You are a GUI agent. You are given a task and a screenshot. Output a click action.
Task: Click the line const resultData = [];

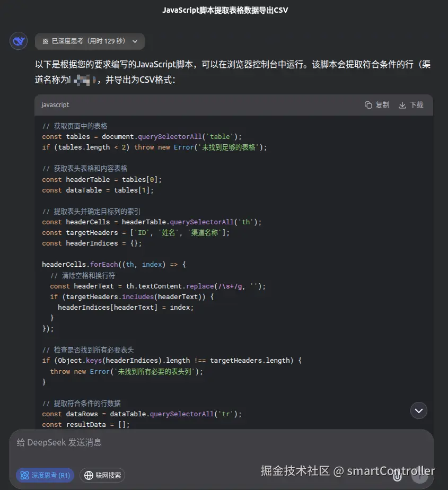coord(86,424)
